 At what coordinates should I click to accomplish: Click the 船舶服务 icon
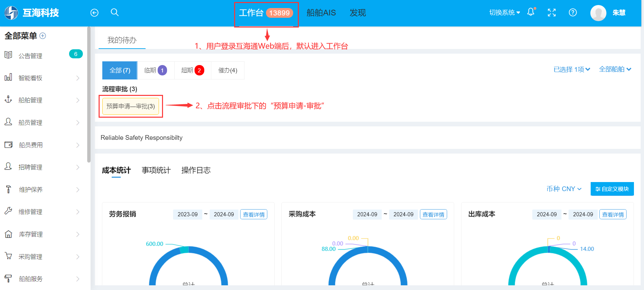click(8, 278)
